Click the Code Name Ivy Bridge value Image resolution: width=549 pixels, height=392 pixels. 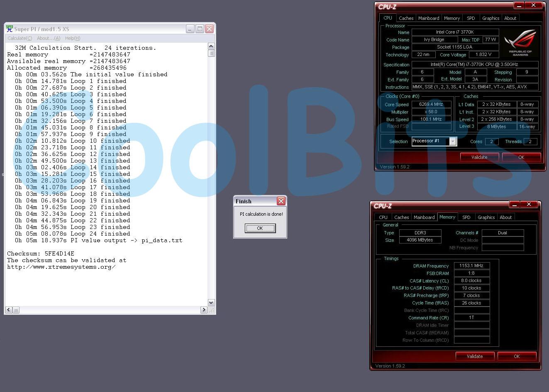434,40
